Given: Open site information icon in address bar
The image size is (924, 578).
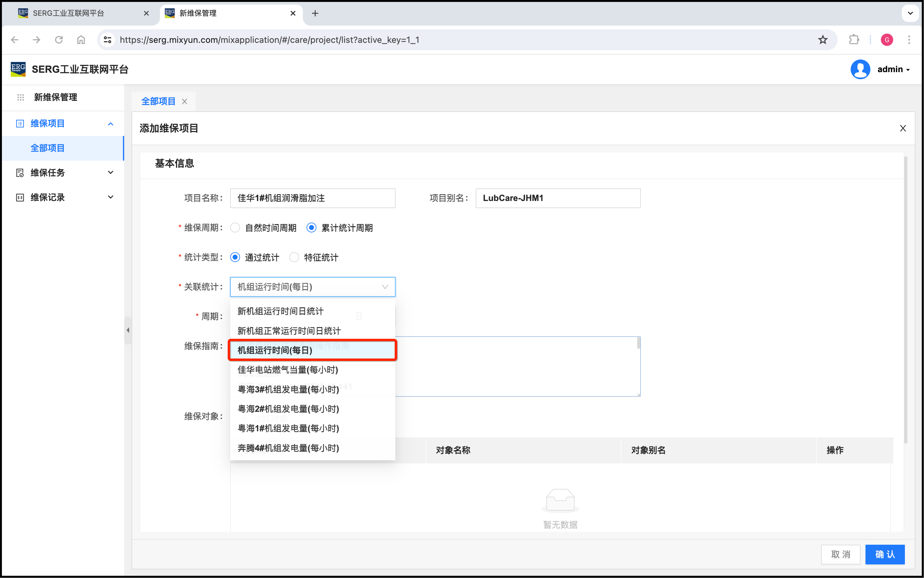Looking at the screenshot, I should [108, 40].
